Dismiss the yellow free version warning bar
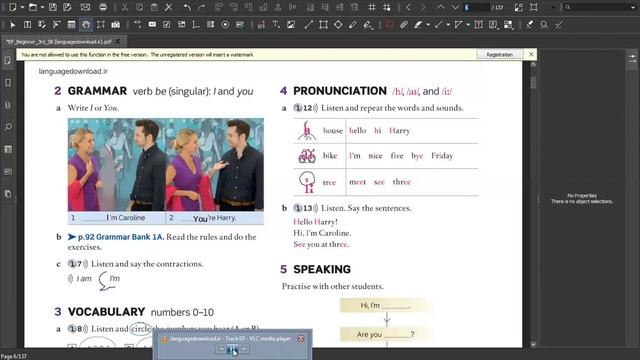The width and height of the screenshot is (640, 360). (531, 54)
